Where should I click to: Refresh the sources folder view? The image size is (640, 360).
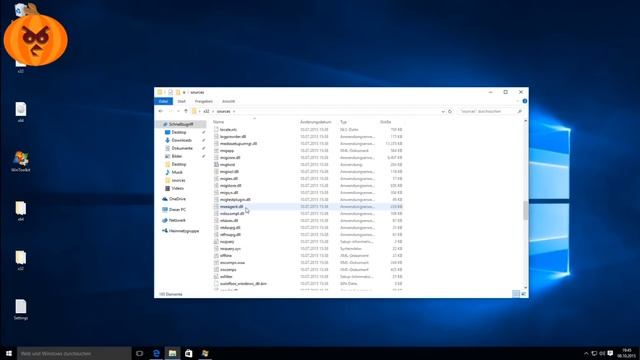[x=450, y=111]
